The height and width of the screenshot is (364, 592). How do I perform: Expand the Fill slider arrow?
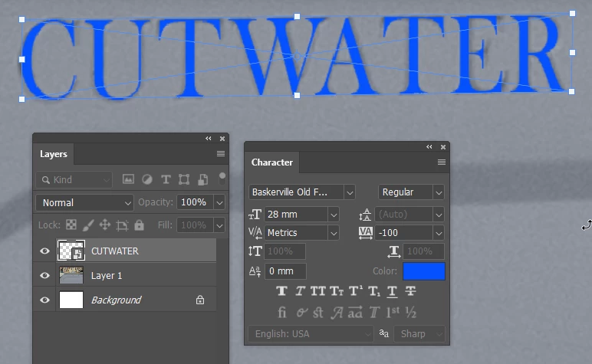pyautogui.click(x=219, y=225)
